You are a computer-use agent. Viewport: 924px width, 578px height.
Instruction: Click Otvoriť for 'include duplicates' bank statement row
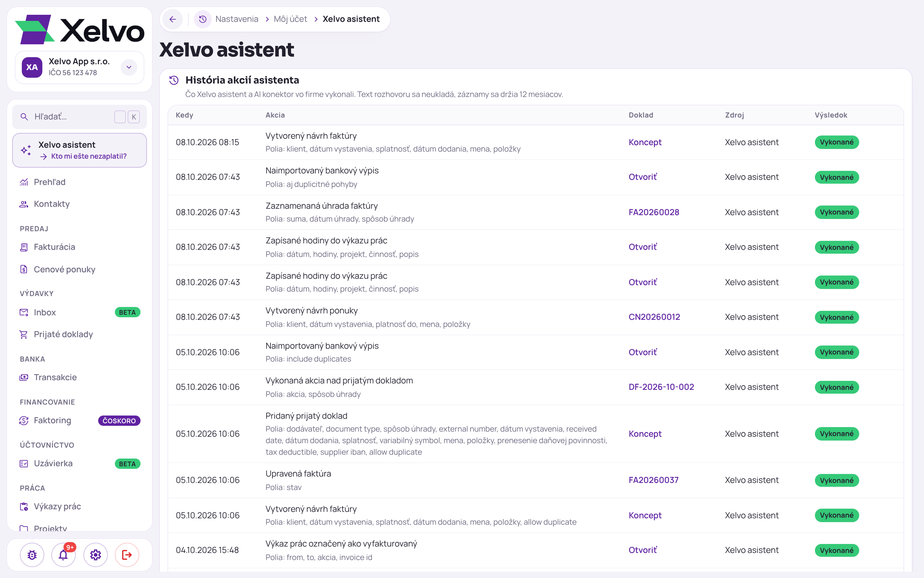click(x=643, y=352)
